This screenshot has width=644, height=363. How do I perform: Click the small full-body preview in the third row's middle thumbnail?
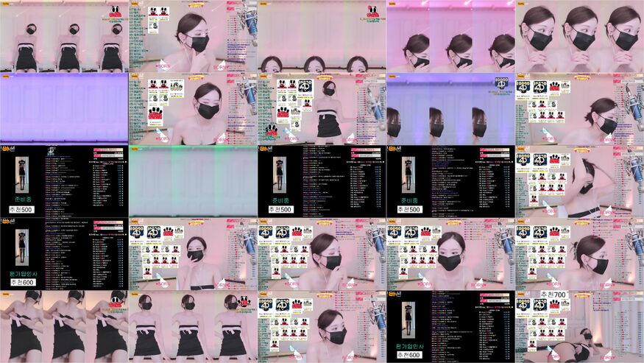(x=279, y=175)
